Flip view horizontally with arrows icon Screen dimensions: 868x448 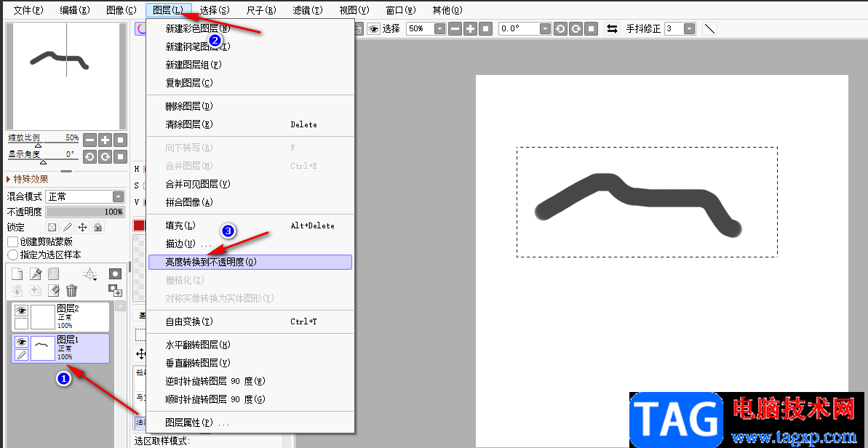[612, 29]
